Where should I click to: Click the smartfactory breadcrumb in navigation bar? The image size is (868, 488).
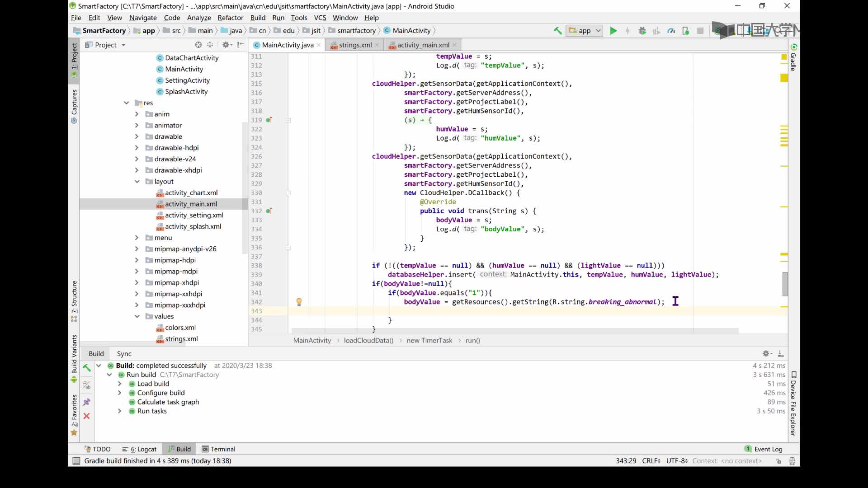point(356,31)
